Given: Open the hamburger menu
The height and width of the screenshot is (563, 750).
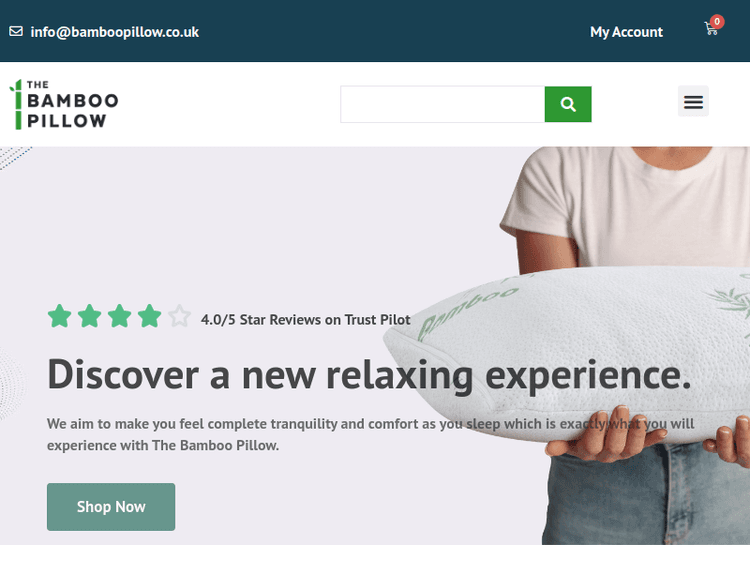Looking at the screenshot, I should 693,101.
